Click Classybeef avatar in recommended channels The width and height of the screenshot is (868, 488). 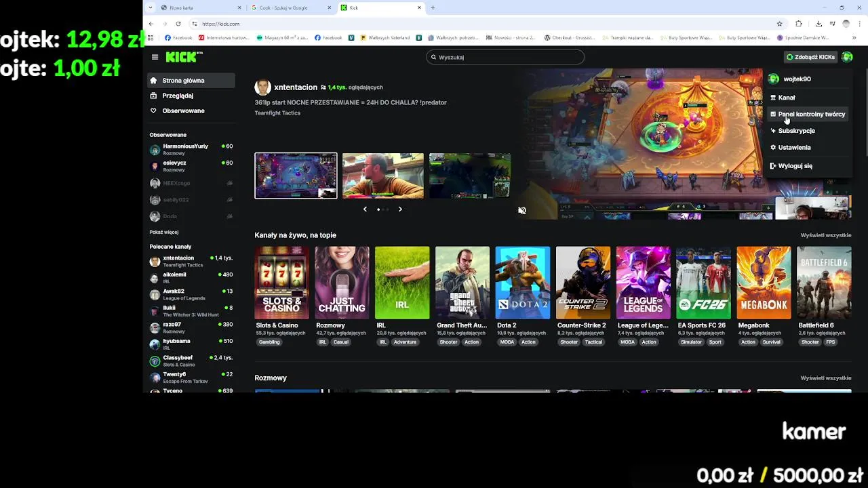point(155,361)
